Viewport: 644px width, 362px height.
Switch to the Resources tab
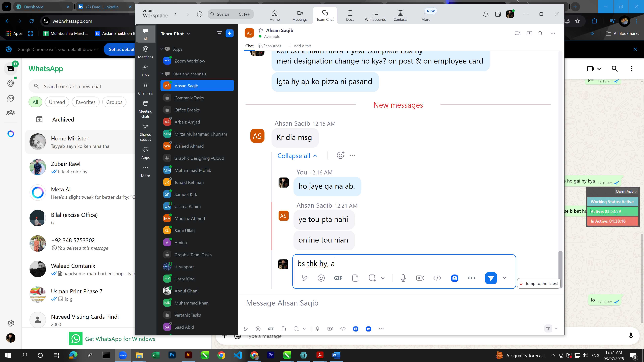coord(270,46)
